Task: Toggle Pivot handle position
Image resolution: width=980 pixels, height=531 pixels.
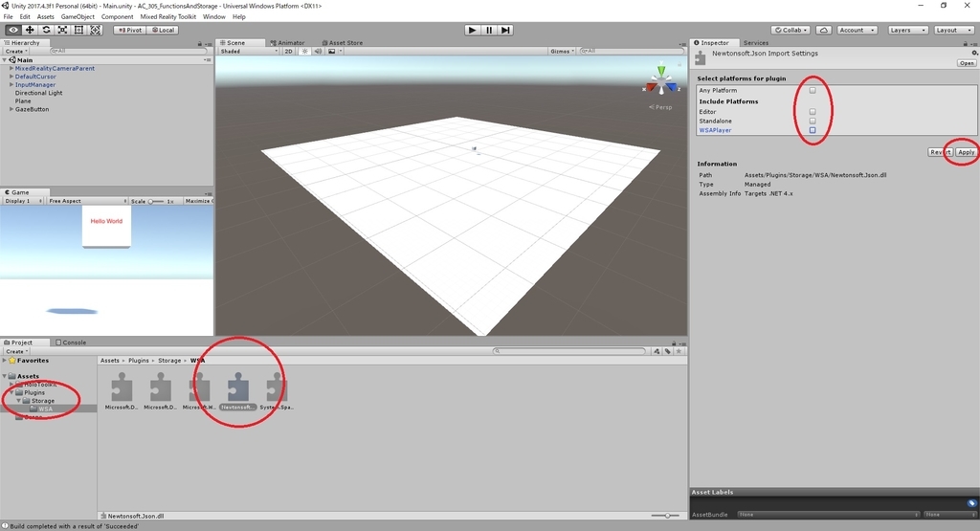Action: click(x=130, y=30)
